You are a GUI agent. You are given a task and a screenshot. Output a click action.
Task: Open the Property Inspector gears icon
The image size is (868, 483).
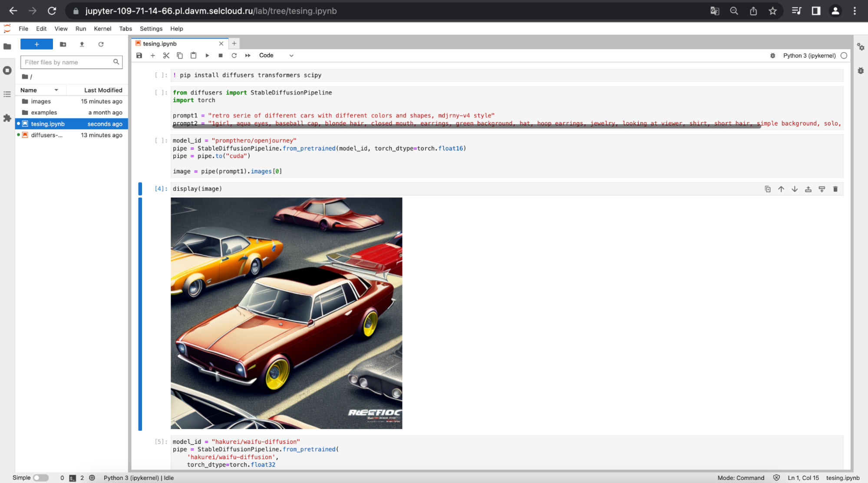coord(861,46)
